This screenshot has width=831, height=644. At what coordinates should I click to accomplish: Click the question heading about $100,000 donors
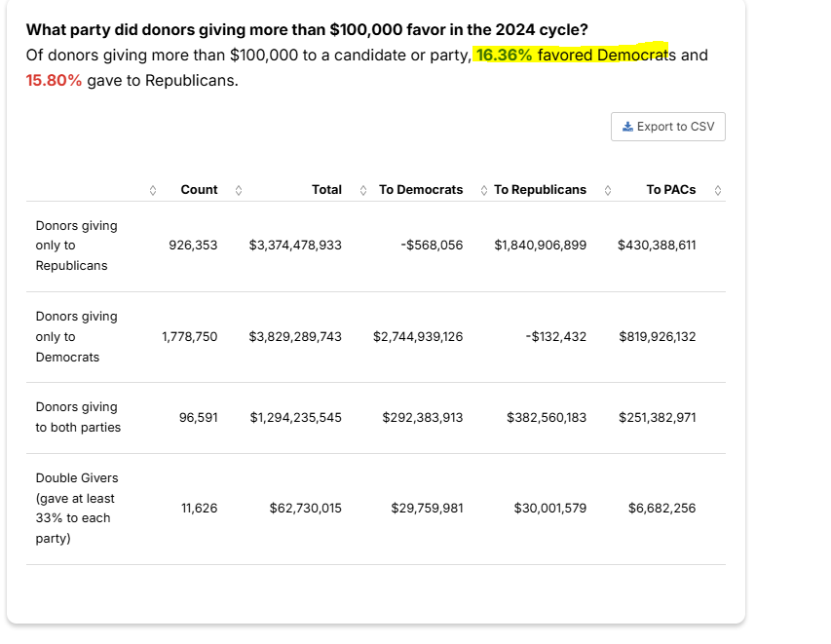[x=307, y=29]
